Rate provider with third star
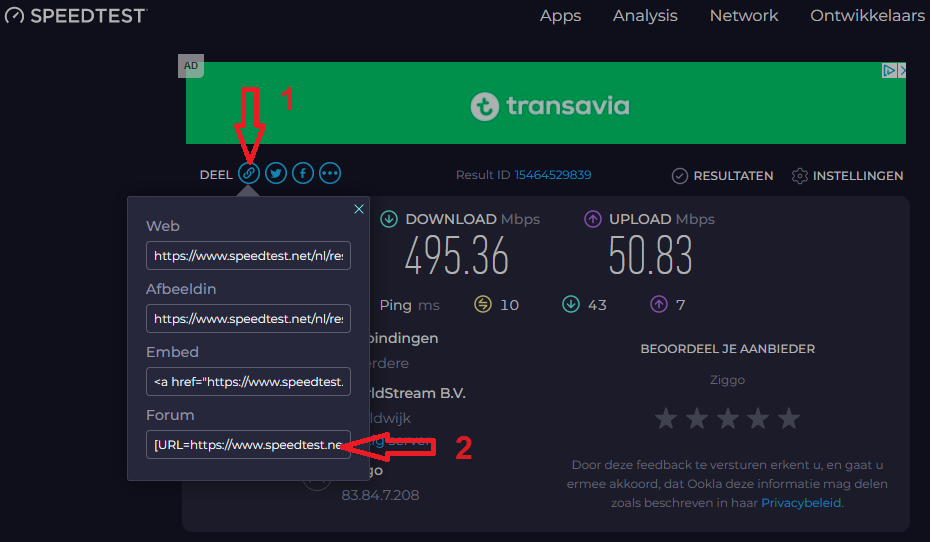The image size is (932, 542). (728, 418)
